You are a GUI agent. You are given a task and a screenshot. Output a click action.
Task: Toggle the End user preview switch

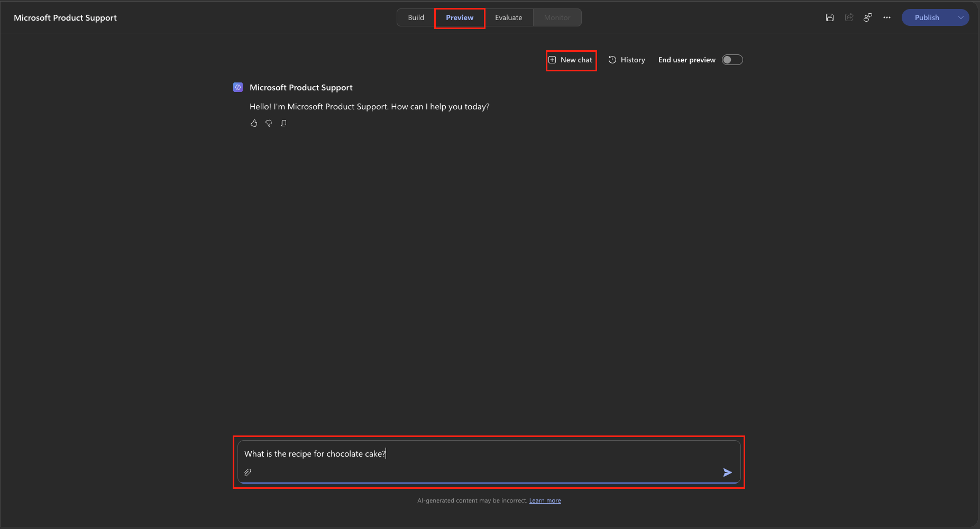pos(732,60)
